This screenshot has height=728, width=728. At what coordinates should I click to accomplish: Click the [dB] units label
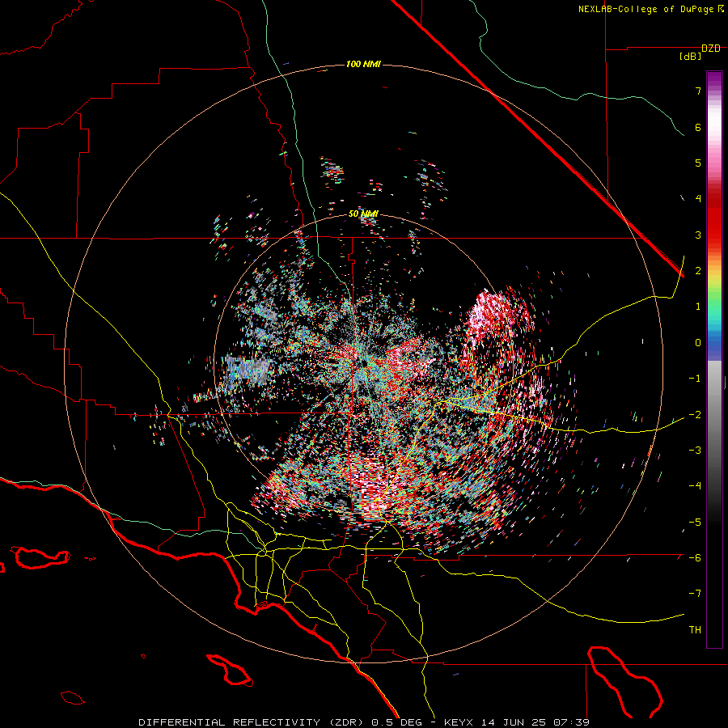click(690, 57)
